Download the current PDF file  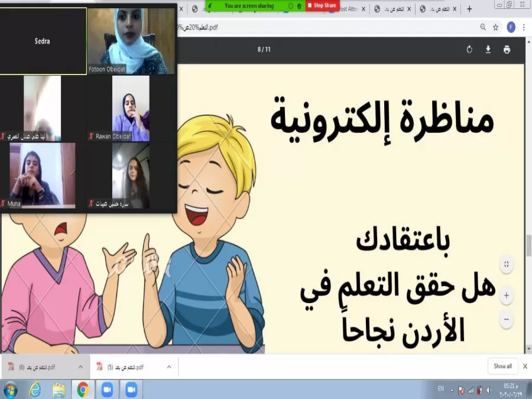tap(488, 50)
